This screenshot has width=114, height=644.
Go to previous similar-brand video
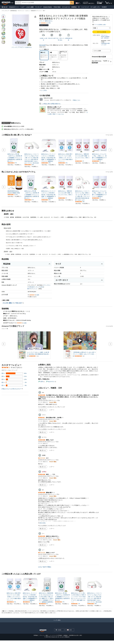pos(3,344)
